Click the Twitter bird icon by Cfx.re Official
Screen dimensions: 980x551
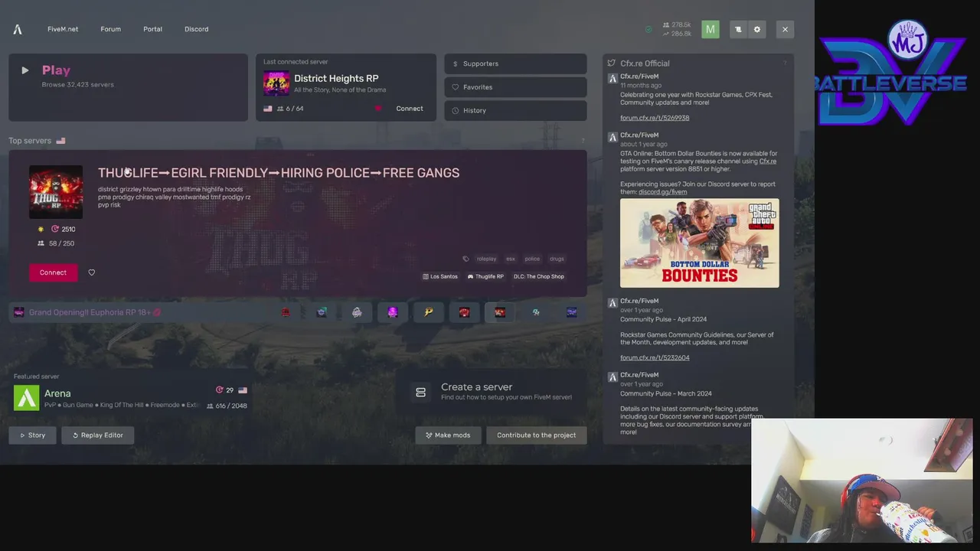(x=612, y=64)
